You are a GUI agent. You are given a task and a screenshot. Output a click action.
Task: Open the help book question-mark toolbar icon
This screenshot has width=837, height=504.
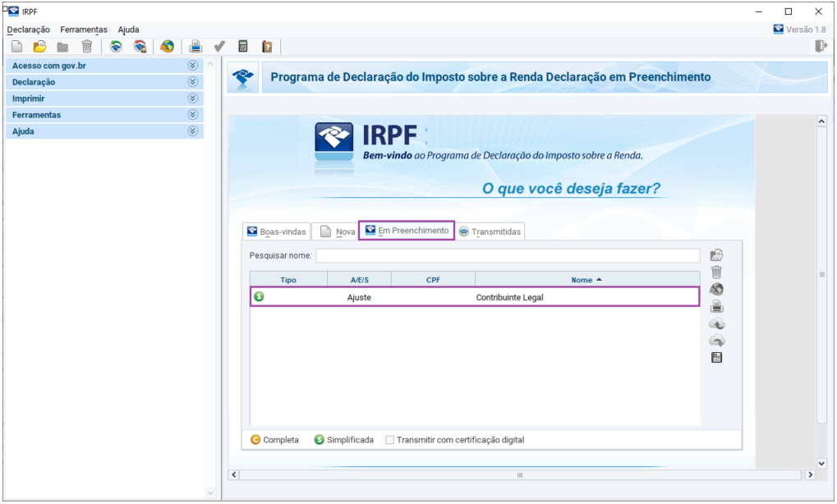pyautogui.click(x=267, y=47)
